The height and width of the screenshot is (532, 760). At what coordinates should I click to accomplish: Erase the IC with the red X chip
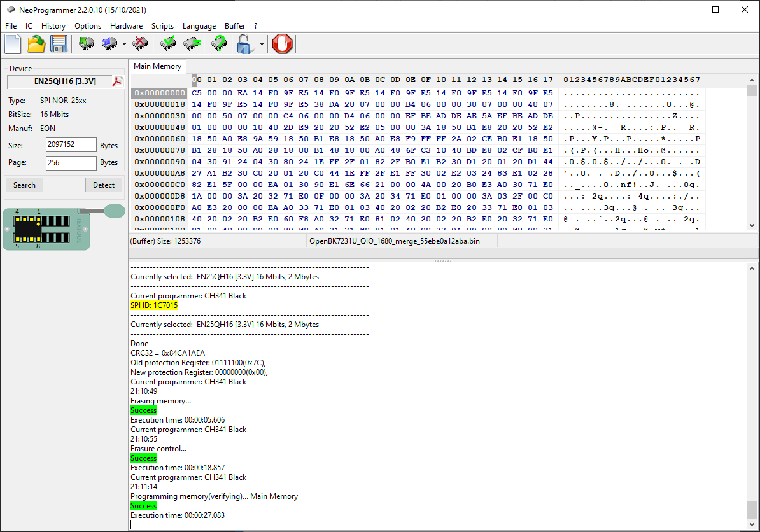(140, 44)
